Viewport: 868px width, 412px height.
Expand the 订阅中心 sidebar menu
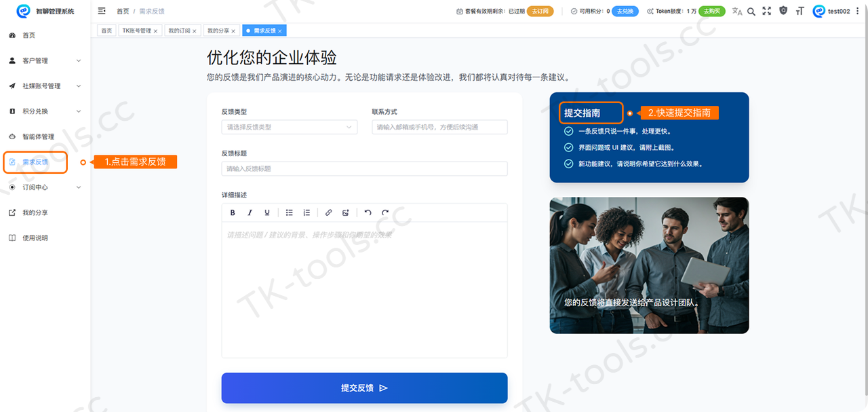[x=45, y=187]
